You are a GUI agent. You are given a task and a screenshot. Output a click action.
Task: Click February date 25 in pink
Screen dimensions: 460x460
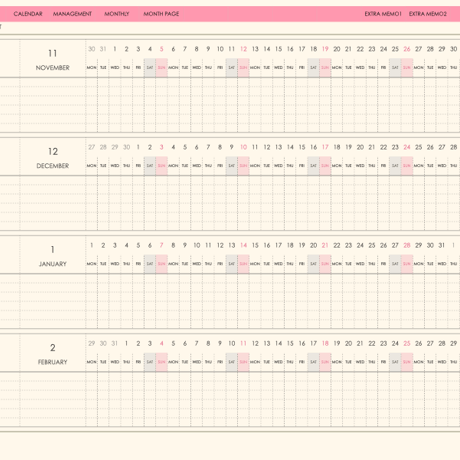[x=407, y=343]
